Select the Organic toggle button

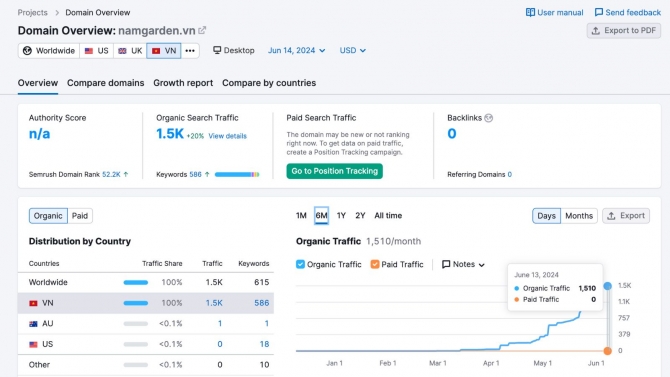click(48, 216)
